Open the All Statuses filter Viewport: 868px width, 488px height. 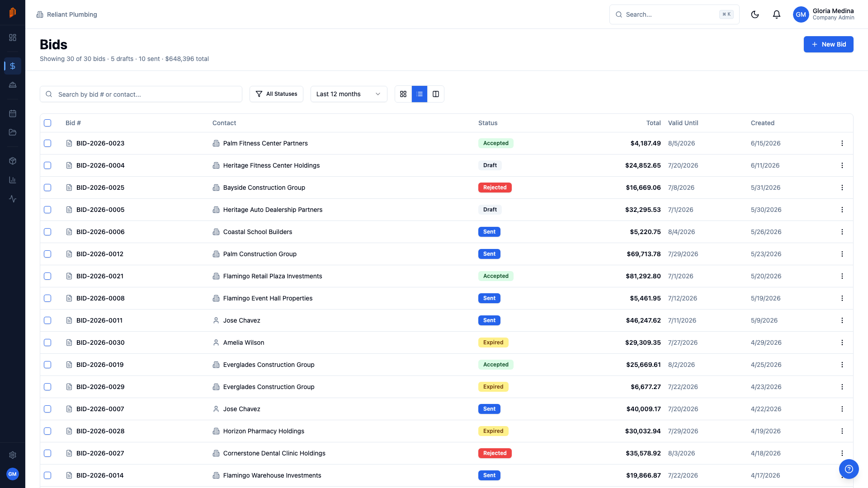pos(276,94)
